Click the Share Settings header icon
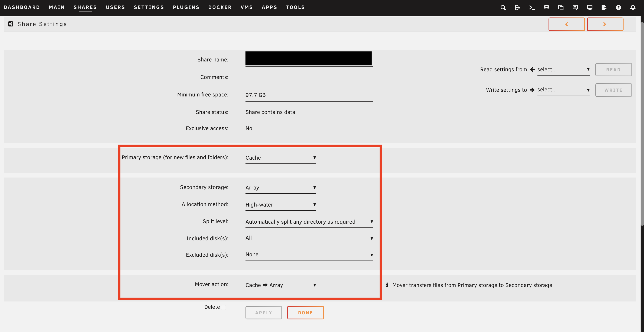The height and width of the screenshot is (332, 644). [x=10, y=24]
